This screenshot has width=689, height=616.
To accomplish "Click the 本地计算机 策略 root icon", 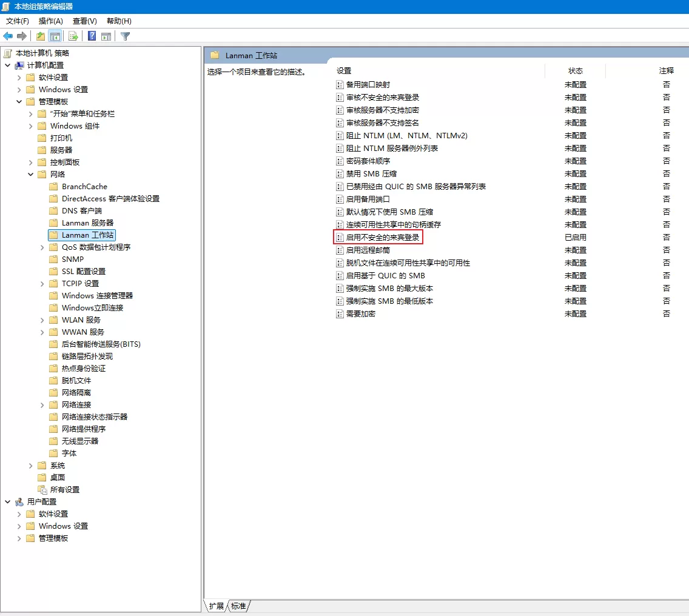I will click(x=7, y=53).
